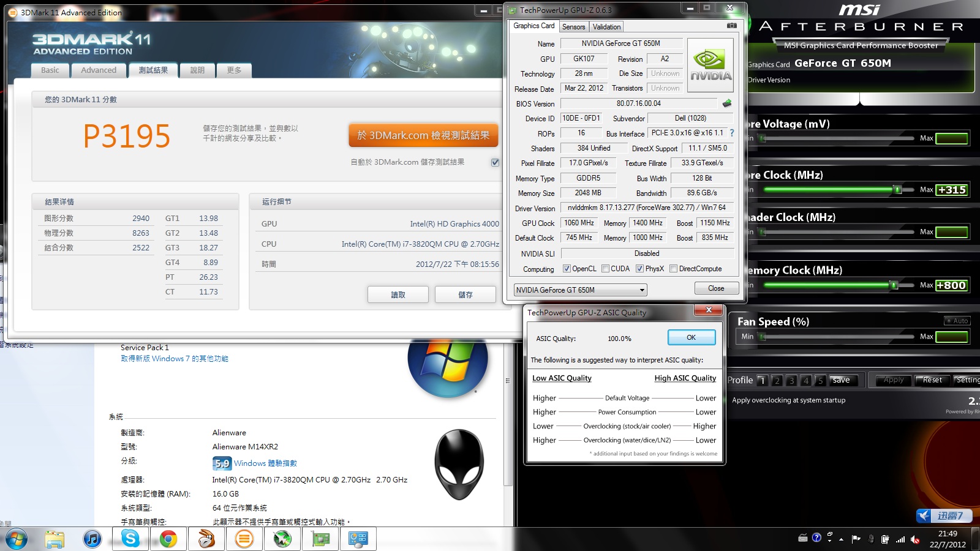This screenshot has width=980, height=551.
Task: Click the bus interface question mark icon
Action: click(732, 133)
